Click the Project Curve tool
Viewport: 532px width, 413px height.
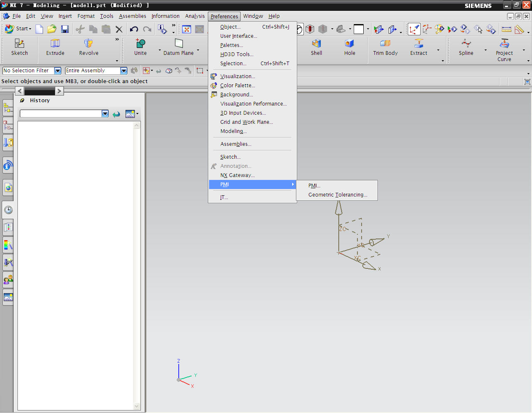(x=504, y=50)
